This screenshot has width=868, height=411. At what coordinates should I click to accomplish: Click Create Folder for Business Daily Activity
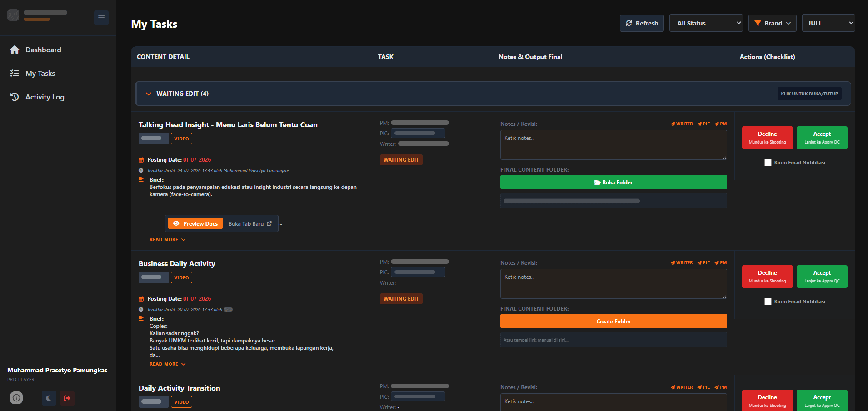pos(614,321)
